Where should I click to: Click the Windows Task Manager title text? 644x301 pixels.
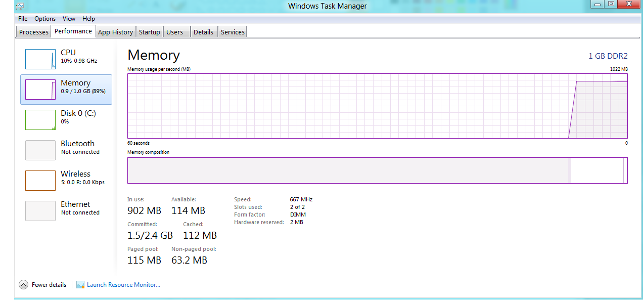tap(328, 6)
